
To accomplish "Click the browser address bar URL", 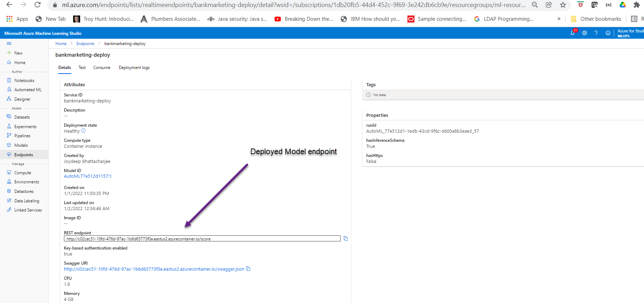I will coord(294,5).
